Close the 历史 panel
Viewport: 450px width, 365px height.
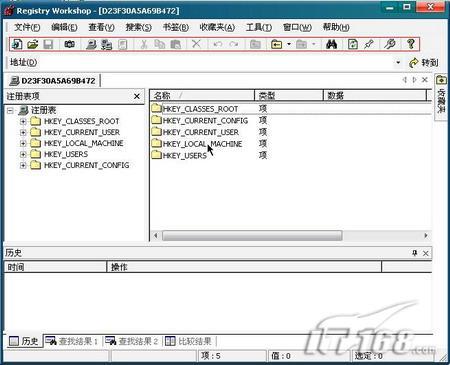(426, 253)
